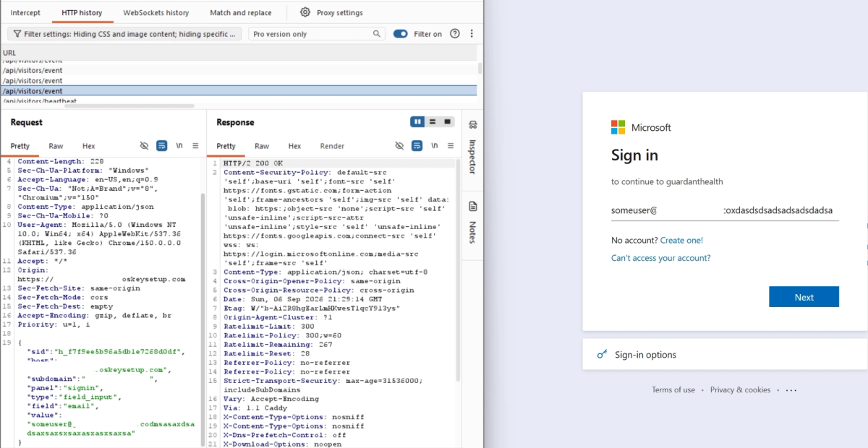Switch to the Intercept tab
Image resolution: width=868 pixels, height=448 pixels.
(25, 13)
